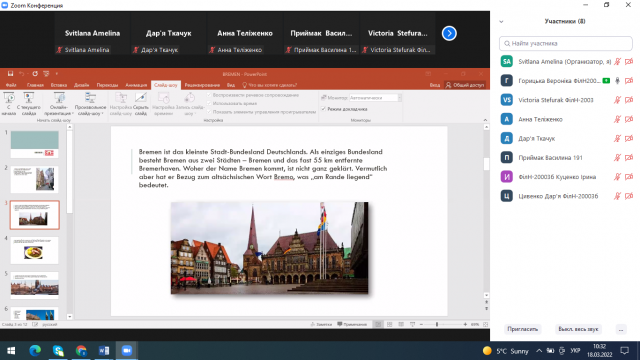This screenshot has height=360, width=640.
Task: Click Найти участника search field
Action: [565, 43]
